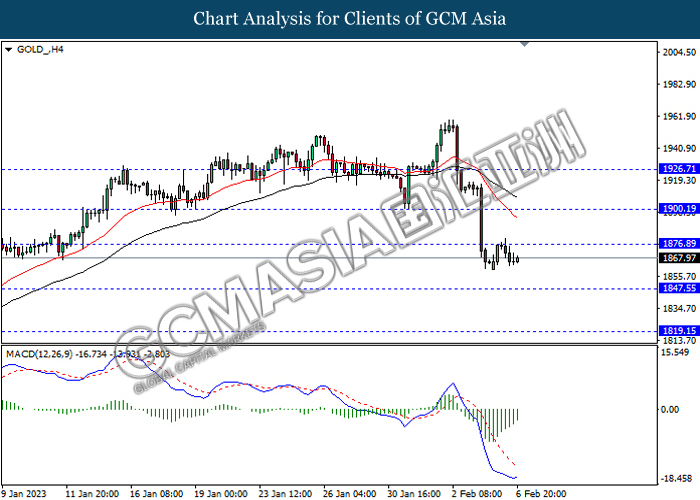
Task: Click the 1855.70 price axis value
Action: click(679, 277)
